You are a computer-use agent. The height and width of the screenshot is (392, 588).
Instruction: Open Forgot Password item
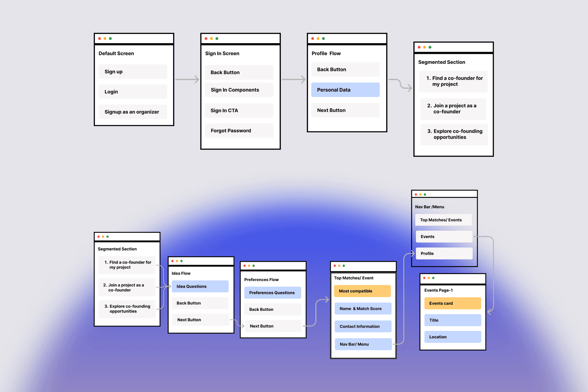tap(239, 130)
